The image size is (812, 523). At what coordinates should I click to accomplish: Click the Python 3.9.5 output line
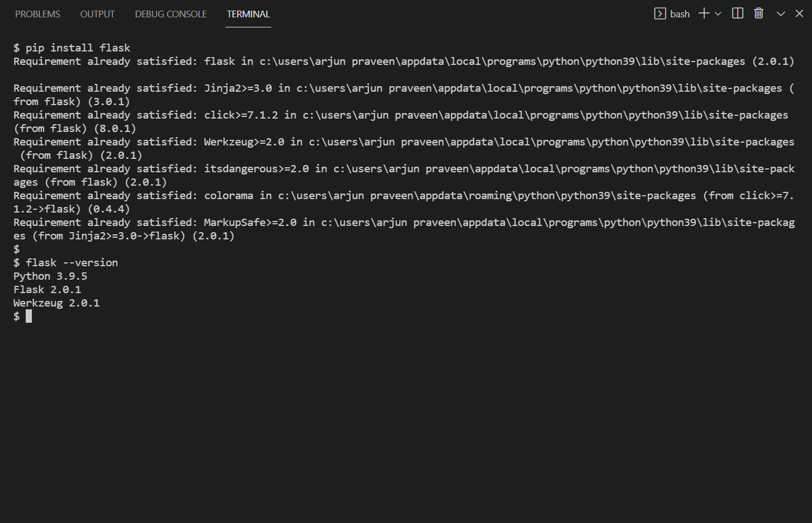point(50,276)
